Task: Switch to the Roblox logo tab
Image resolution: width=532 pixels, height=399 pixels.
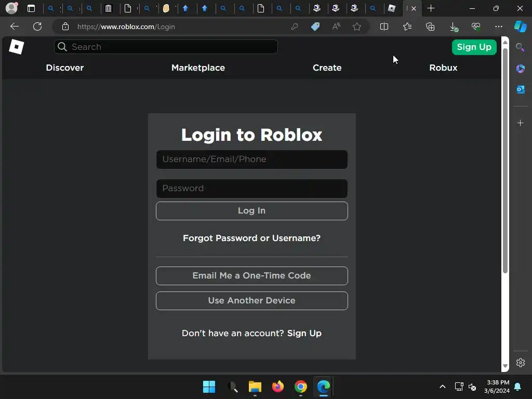Action: pos(392,8)
